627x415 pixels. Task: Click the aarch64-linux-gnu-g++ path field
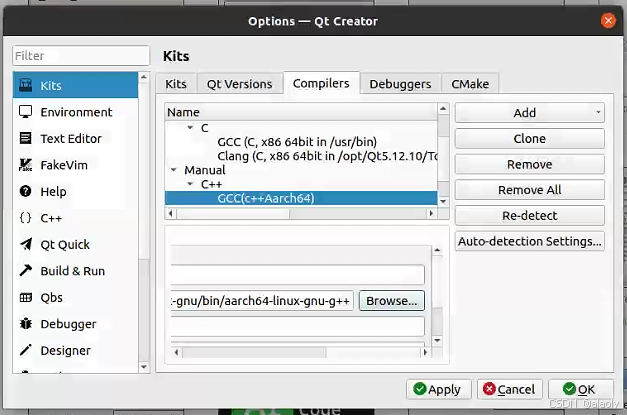(x=262, y=301)
